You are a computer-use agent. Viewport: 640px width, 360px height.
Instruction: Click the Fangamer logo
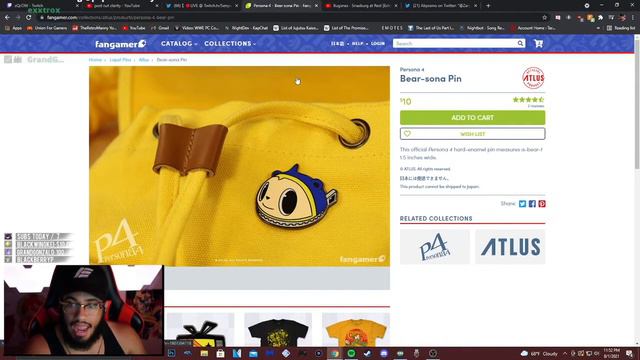120,44
